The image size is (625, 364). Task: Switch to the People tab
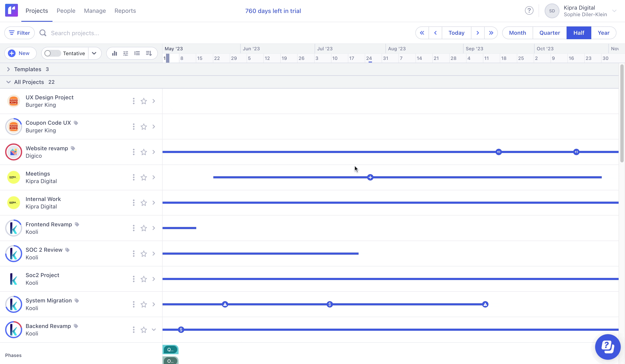[66, 11]
